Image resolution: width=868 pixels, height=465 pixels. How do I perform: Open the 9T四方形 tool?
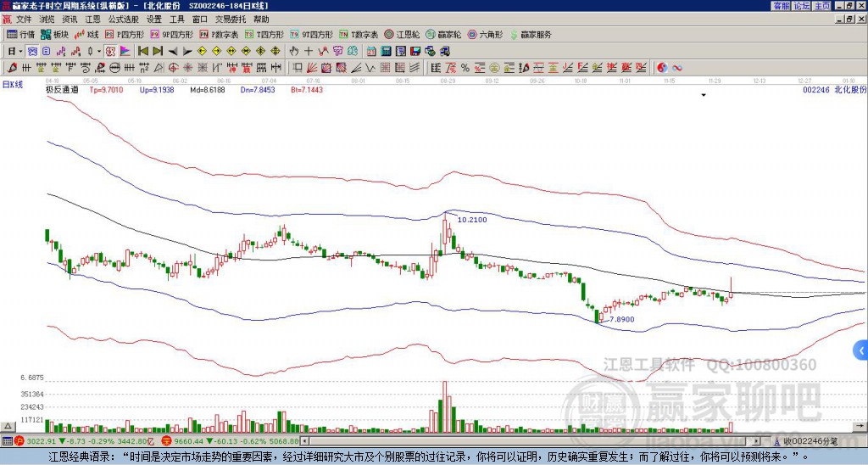[x=311, y=34]
